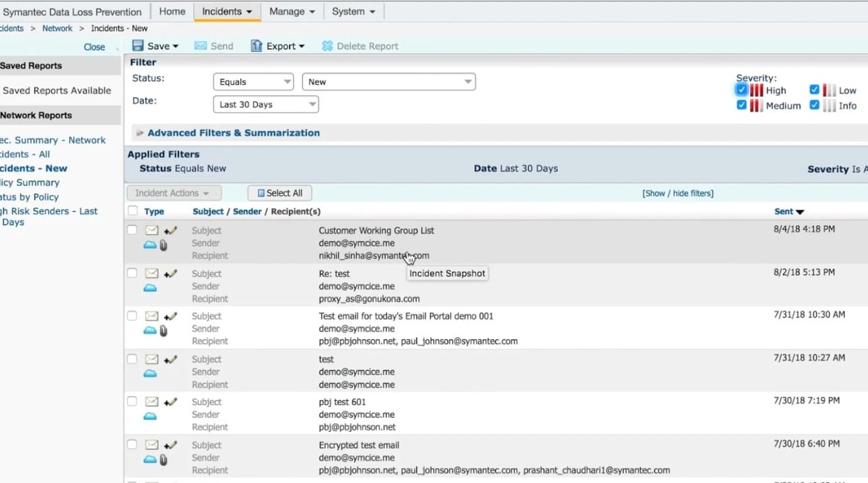Click the Send envelope icon in toolbar
The image size is (868, 483).
[x=201, y=46]
